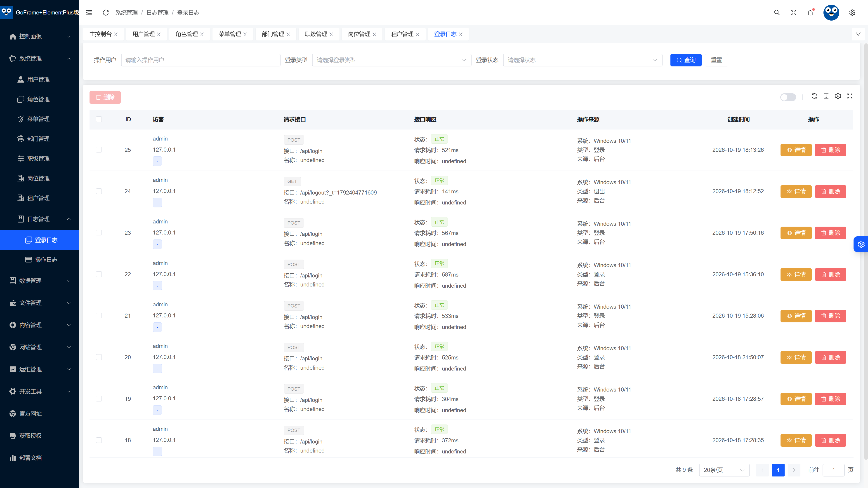View 详情 for log ID 24
The image size is (868, 488).
point(796,191)
